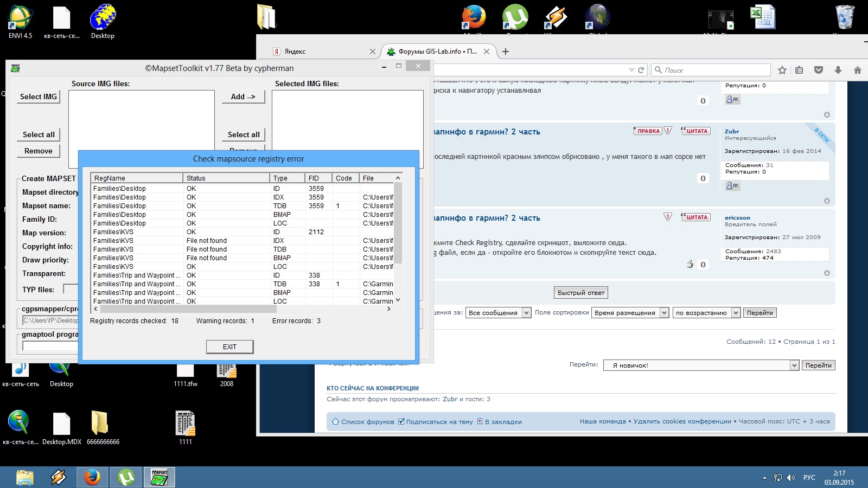Click the registry table horizontal scrollbar
Viewport: 868px width, 488px height.
pos(188,309)
